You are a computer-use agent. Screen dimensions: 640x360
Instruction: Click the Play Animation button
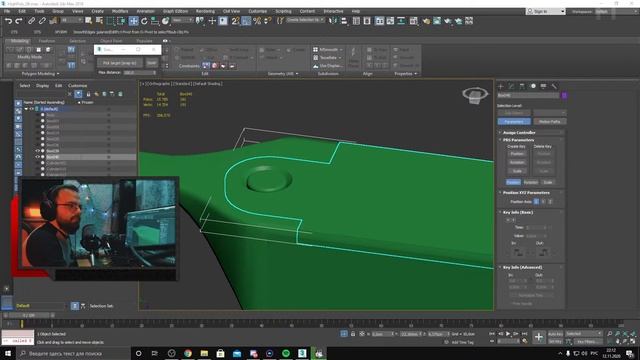[508, 334]
